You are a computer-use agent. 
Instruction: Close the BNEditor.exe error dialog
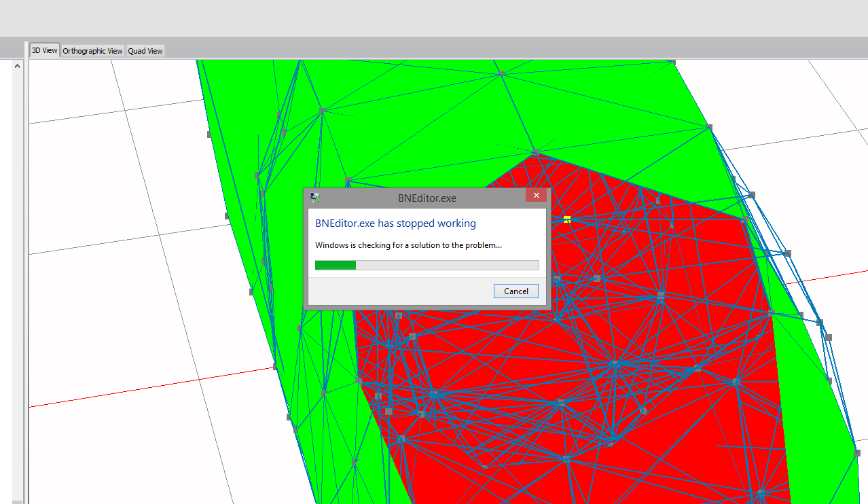click(536, 196)
